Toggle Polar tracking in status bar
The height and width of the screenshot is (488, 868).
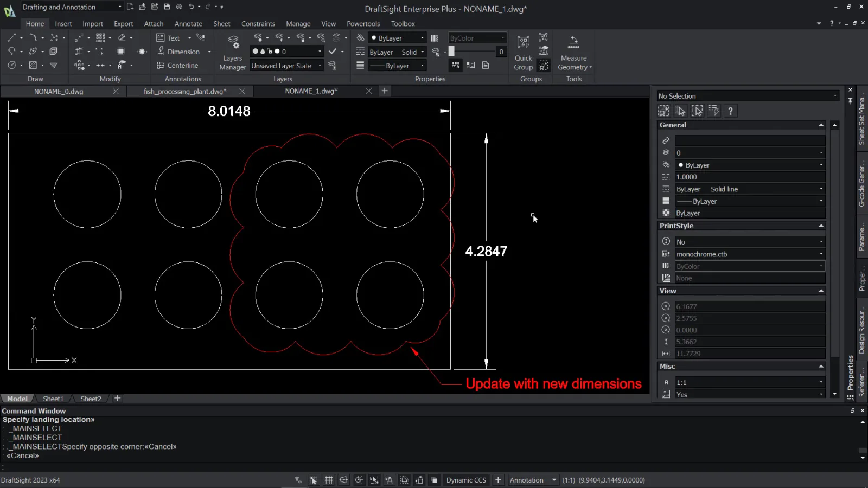(359, 480)
